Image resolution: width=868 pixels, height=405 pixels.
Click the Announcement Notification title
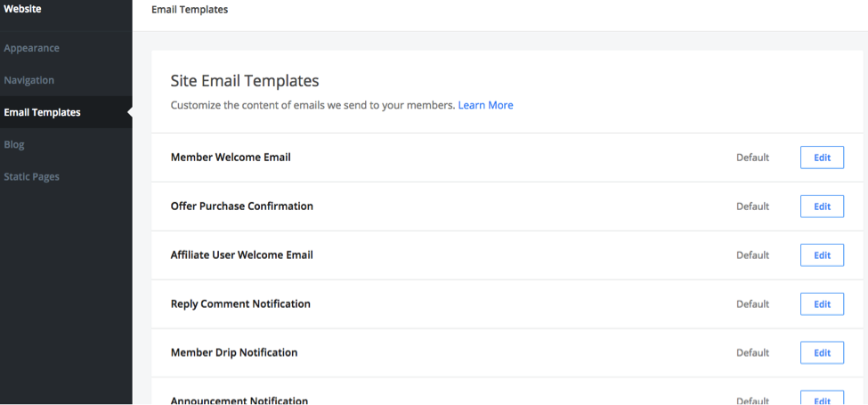[239, 401]
